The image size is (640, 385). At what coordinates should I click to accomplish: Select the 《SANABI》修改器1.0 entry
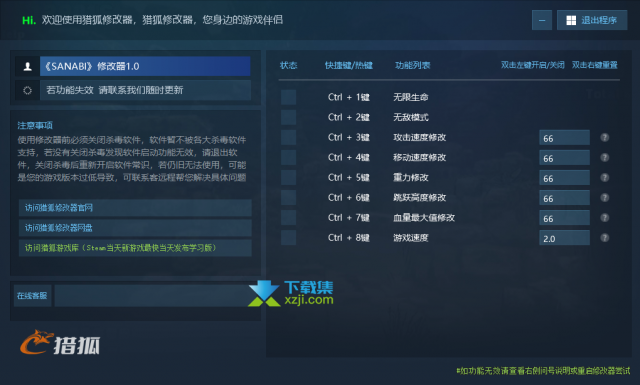coord(145,66)
